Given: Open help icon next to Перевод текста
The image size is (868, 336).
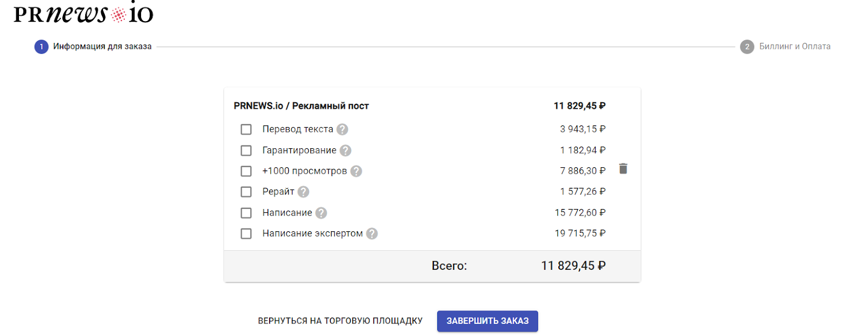Looking at the screenshot, I should point(342,129).
